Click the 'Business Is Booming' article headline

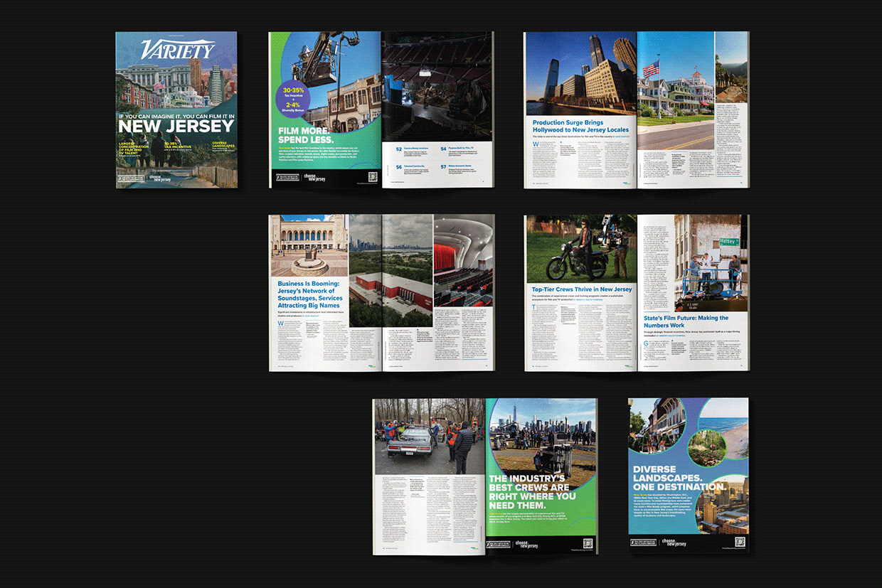pyautogui.click(x=311, y=296)
